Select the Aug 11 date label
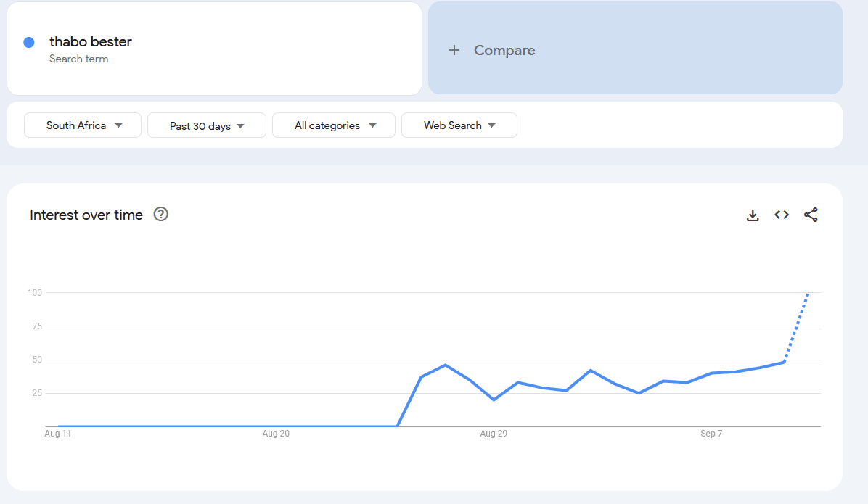The image size is (868, 504). pos(58,434)
